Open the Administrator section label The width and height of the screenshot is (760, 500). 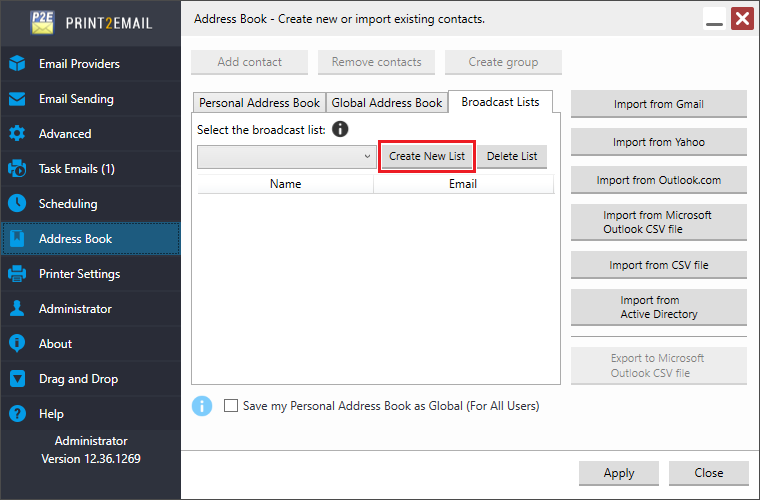(x=75, y=309)
